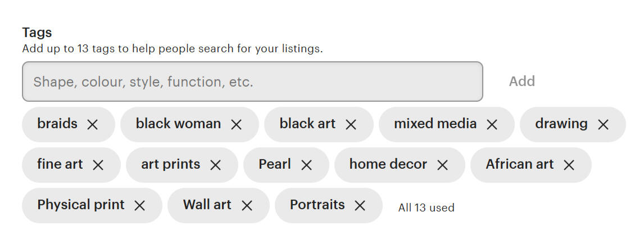
Task: Remove the 'Portraits' tag
Action: pos(360,206)
